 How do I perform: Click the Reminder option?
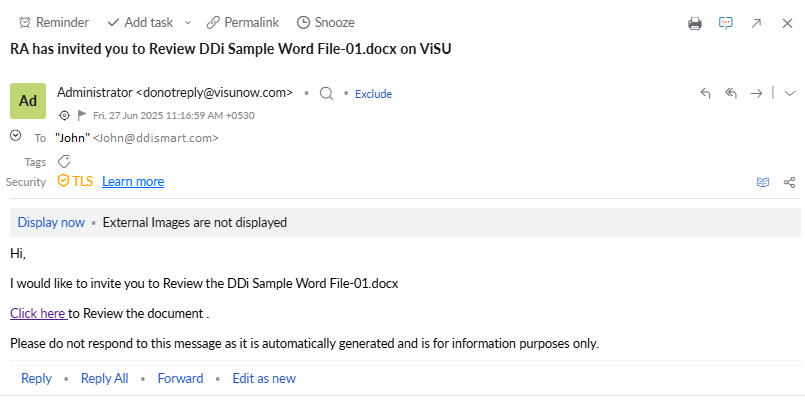tap(54, 22)
